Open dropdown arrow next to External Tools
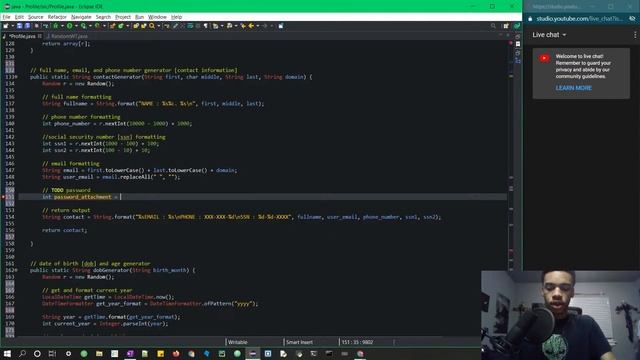The height and width of the screenshot is (360, 640). [104, 26]
